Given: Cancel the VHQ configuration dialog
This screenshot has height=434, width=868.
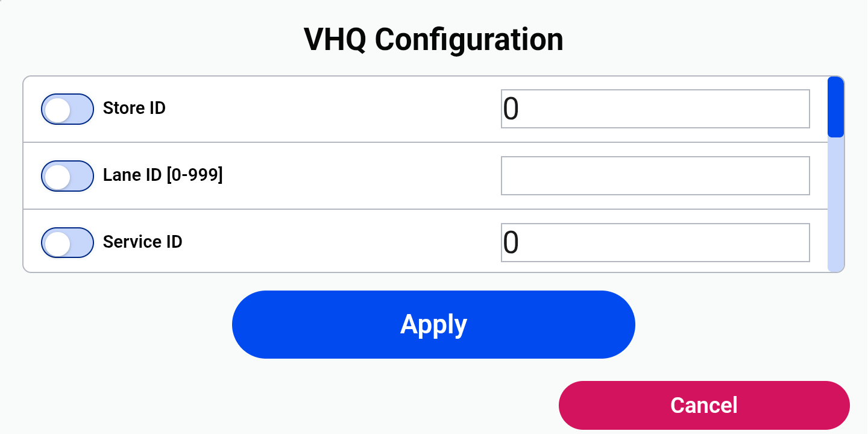Looking at the screenshot, I should (x=704, y=405).
